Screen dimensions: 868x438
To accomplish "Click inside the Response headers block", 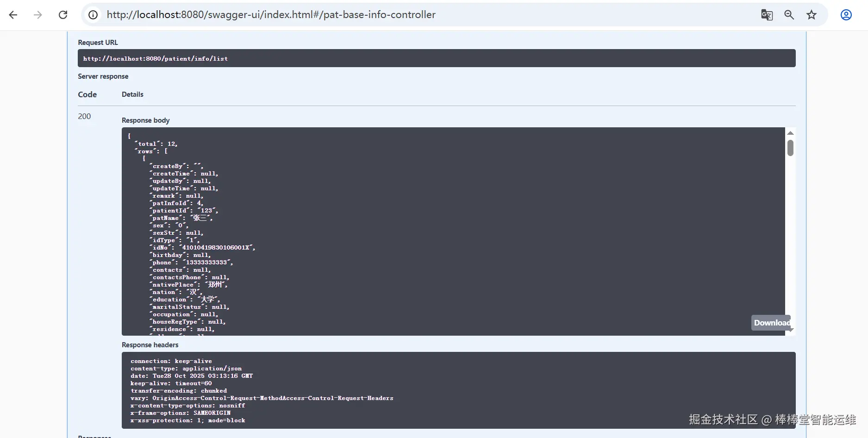I will (458, 390).
